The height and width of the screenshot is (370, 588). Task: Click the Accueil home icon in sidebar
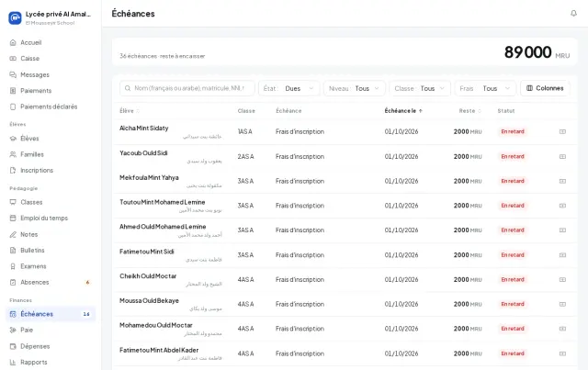(13, 42)
